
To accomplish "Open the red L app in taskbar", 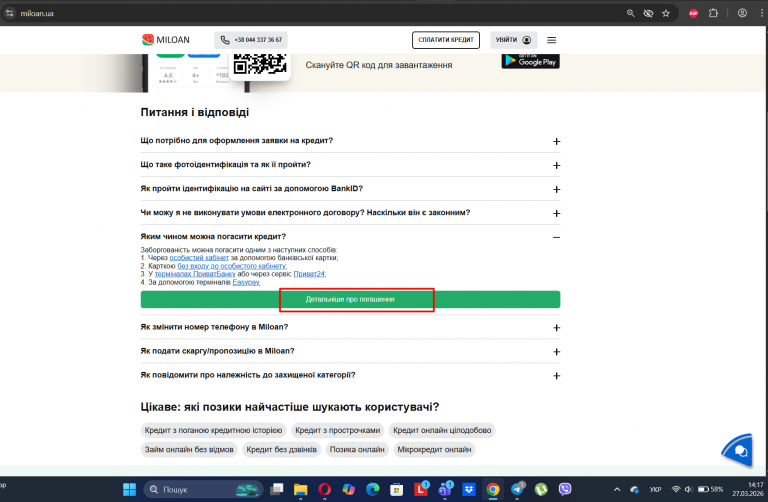I will 421,489.
